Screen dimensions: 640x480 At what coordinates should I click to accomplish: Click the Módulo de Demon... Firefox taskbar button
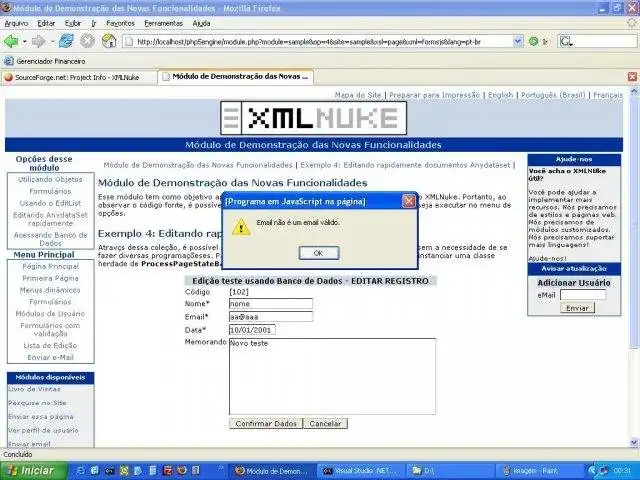271,471
